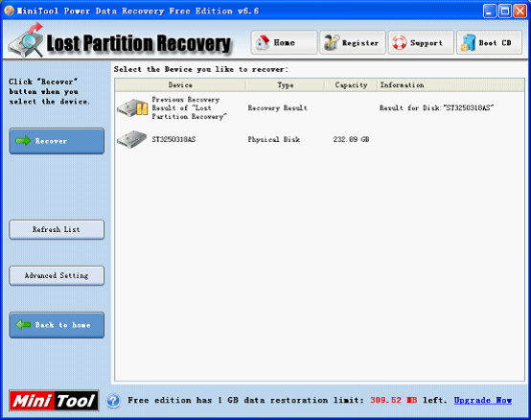Select the "Previous Recovery Result" device row

pos(319,108)
